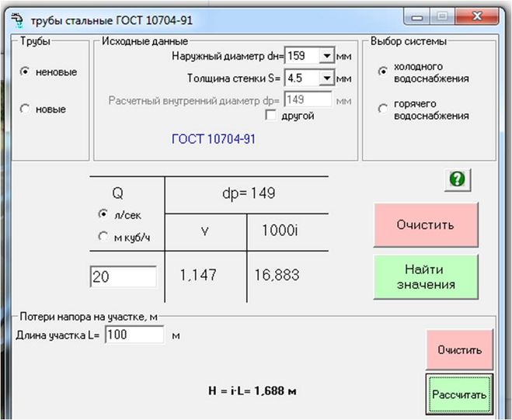Choose горячего водоснабжения system option
The height and width of the screenshot is (420, 512).
coord(382,109)
